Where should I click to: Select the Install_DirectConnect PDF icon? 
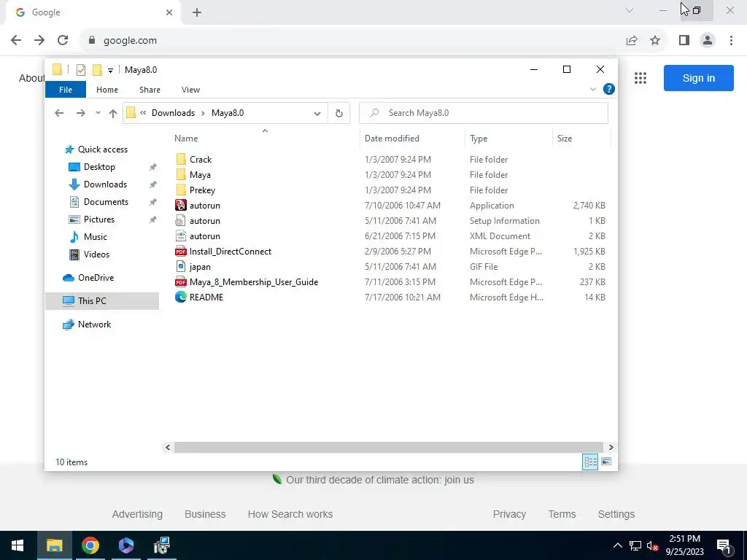[181, 252]
